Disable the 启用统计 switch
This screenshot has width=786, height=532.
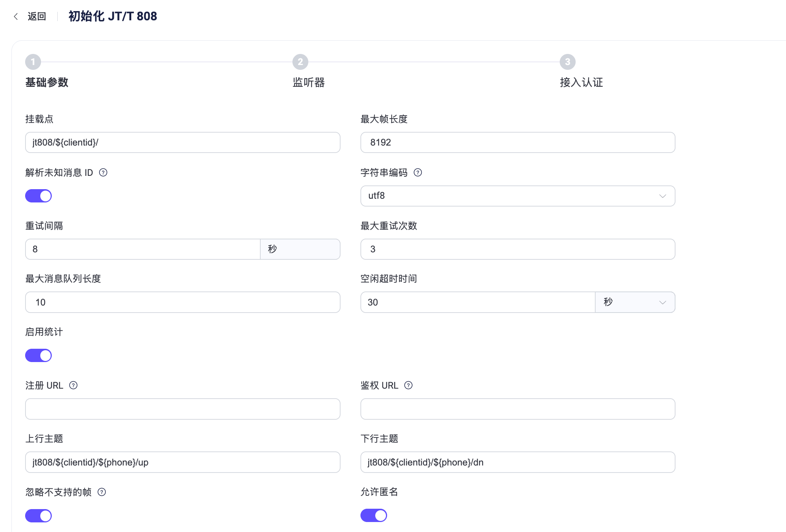click(38, 355)
